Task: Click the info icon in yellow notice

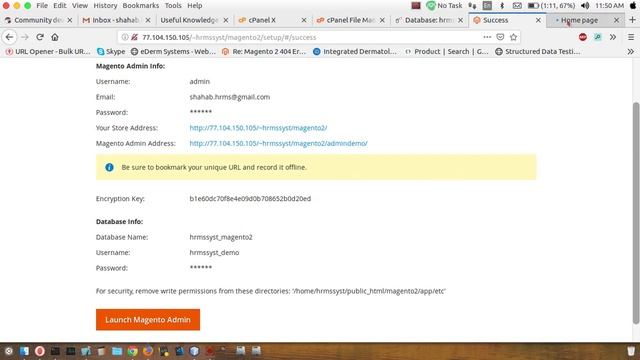Action: tap(109, 167)
